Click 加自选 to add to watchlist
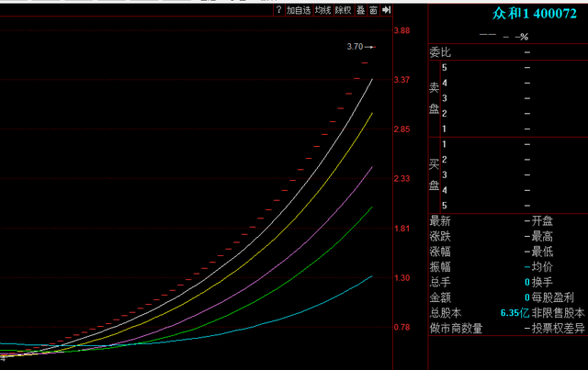 [298, 11]
